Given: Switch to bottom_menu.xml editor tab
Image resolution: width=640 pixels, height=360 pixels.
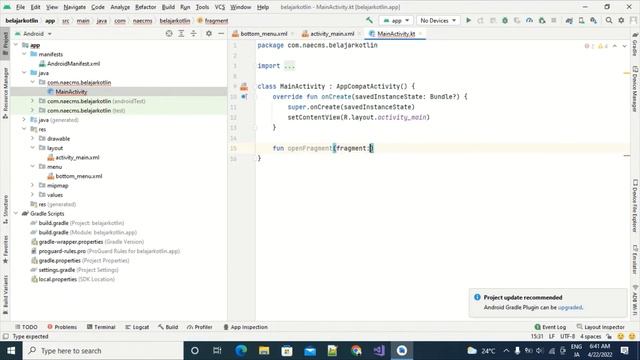Looking at the screenshot, I should (x=264, y=34).
